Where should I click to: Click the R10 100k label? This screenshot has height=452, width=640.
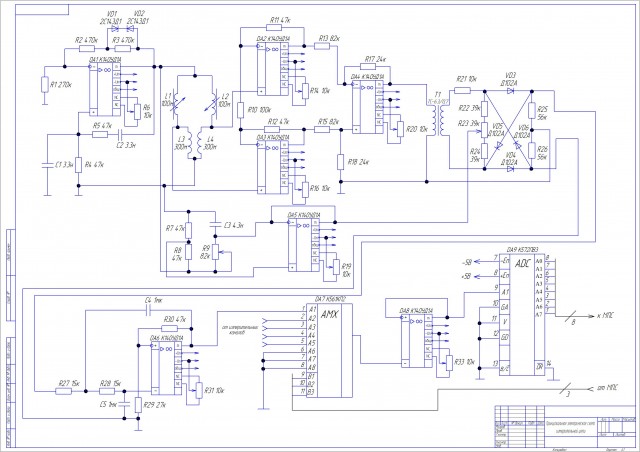[x=260, y=110]
